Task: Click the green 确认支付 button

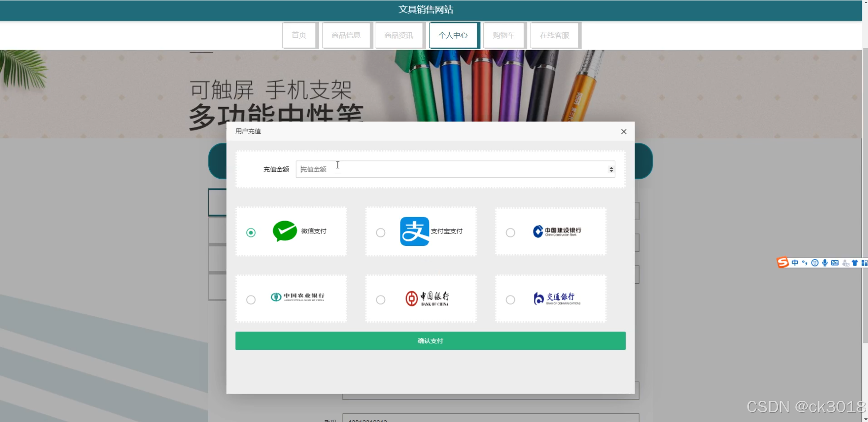Action: pyautogui.click(x=430, y=341)
